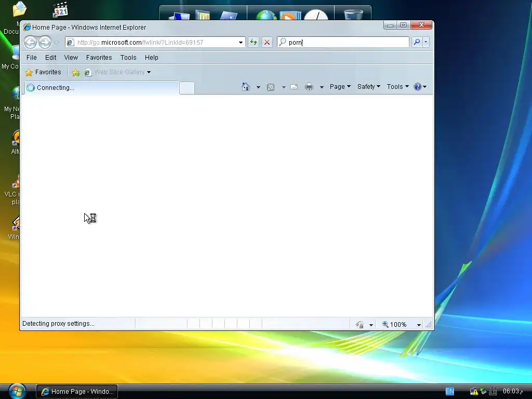Click the Internet Explorer title bar icon

click(x=27, y=27)
